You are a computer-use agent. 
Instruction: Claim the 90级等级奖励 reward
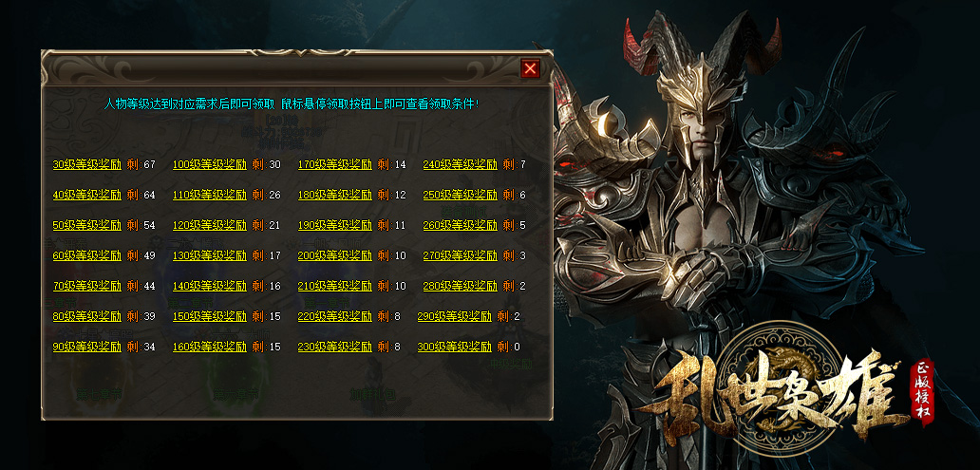pos(87,347)
